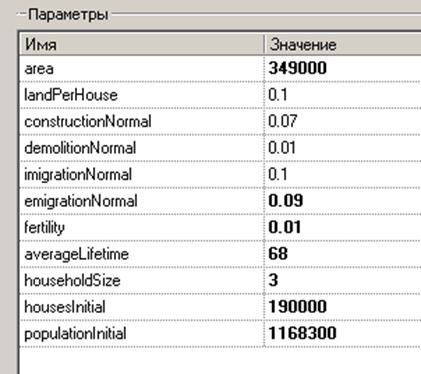
Task: Select the area value 349000
Action: click(x=298, y=68)
